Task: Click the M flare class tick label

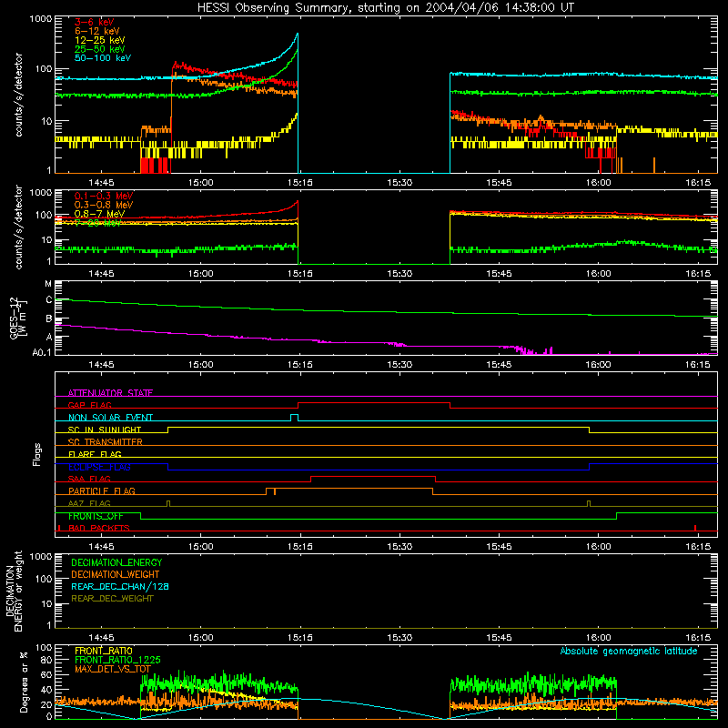Action: (48, 284)
